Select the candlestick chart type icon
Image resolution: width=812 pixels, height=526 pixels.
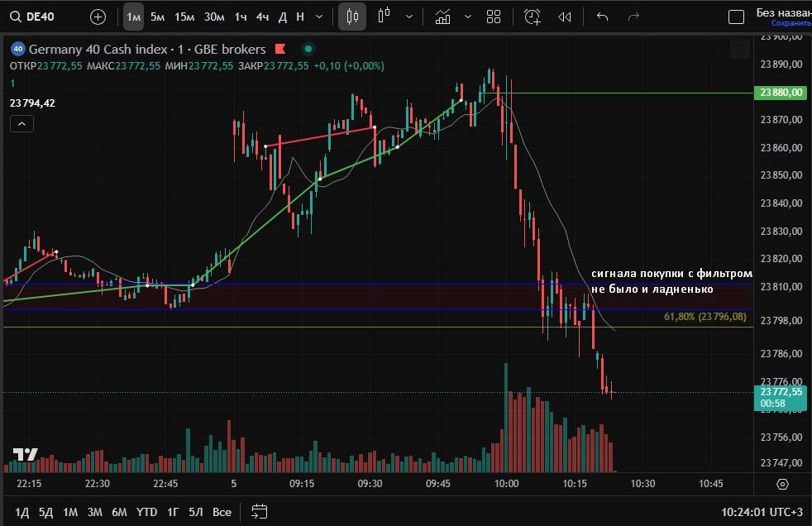point(352,17)
